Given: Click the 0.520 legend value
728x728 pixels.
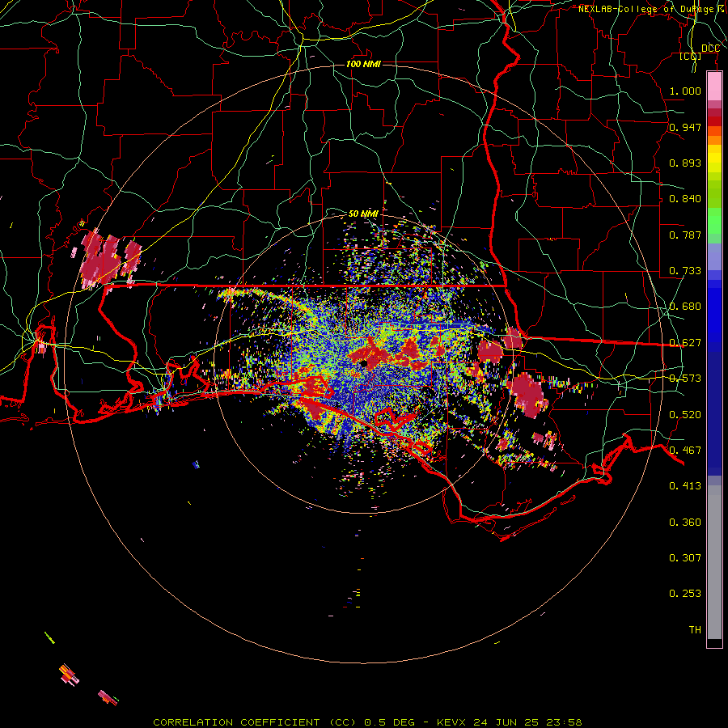Looking at the screenshot, I should (x=685, y=415).
